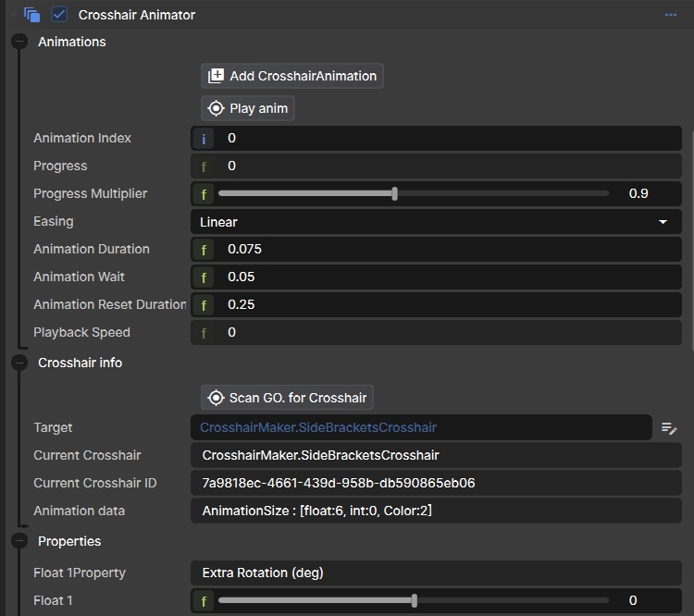Click the Current Crosshair ID GUID text
The width and height of the screenshot is (694, 616).
[339, 483]
